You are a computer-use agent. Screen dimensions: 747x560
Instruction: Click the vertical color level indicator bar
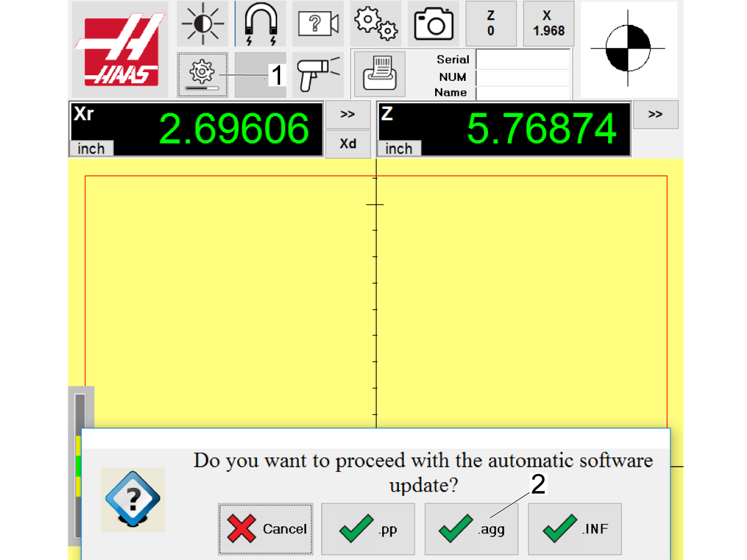(x=79, y=465)
